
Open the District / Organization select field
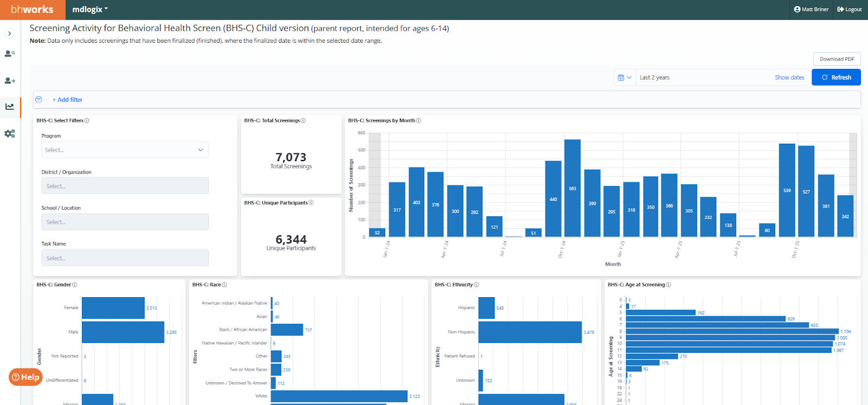coord(125,186)
